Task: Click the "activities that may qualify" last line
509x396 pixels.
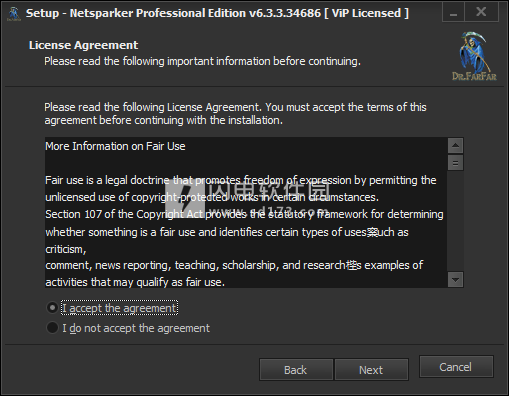Action: coord(135,282)
